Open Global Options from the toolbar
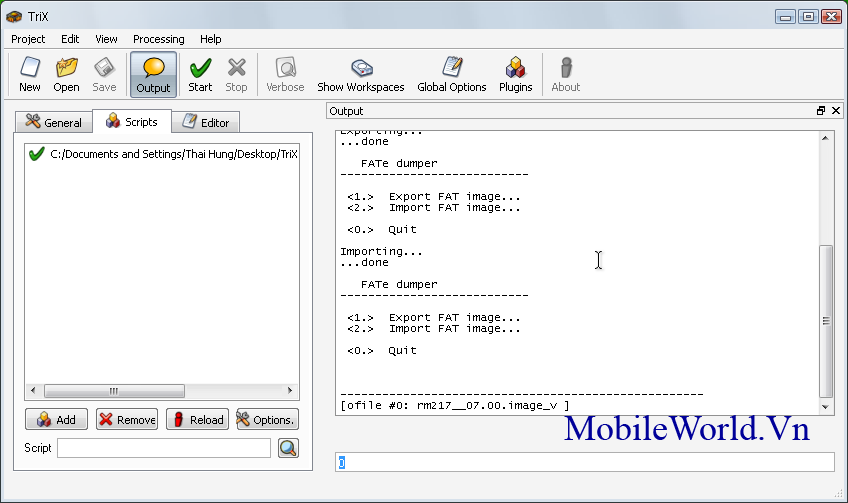Screen dimensions: 848x503 (x=451, y=74)
